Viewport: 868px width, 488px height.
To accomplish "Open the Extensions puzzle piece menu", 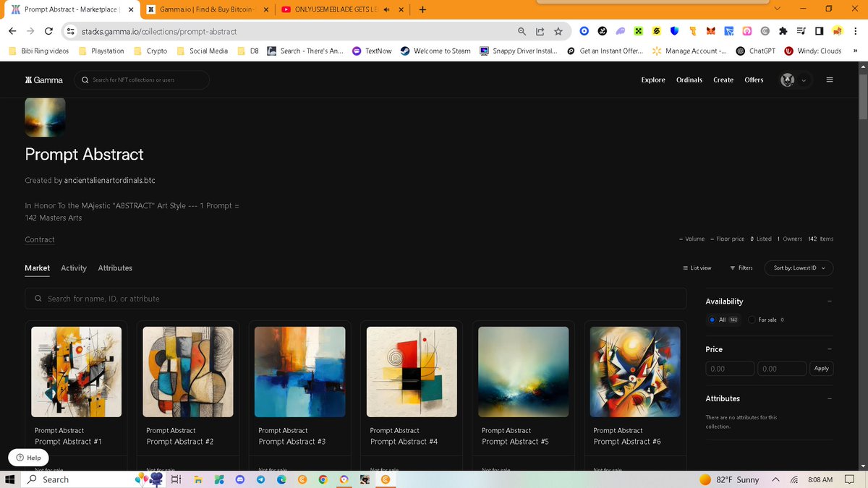I will tap(783, 31).
